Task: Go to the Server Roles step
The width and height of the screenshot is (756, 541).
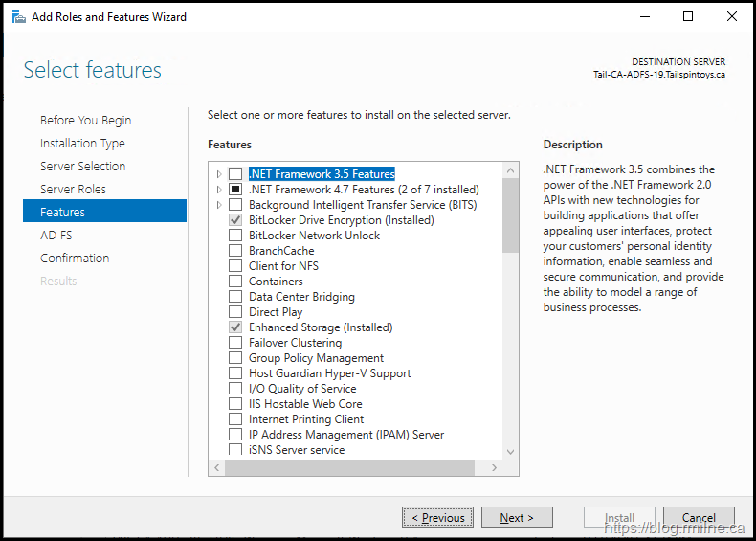Action: pos(73,189)
